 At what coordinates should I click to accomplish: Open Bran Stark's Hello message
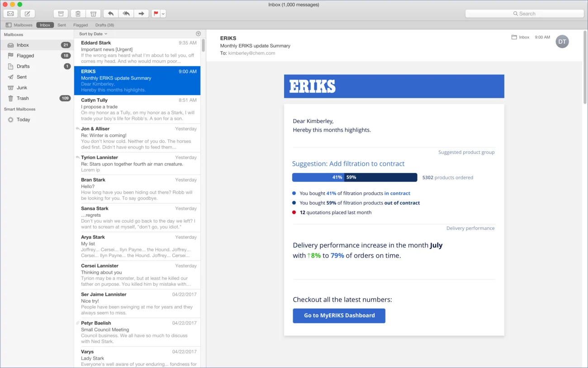pos(137,189)
